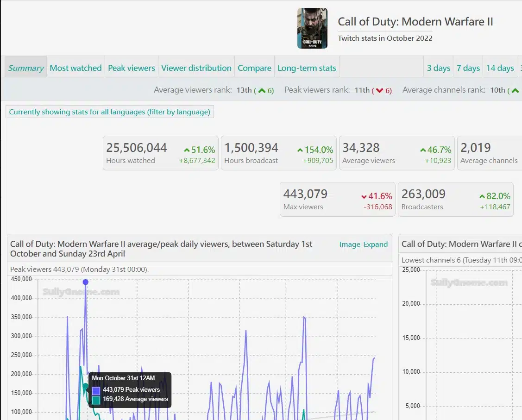Select the Compare tab
Screen dimensions: 522x420
[254, 68]
